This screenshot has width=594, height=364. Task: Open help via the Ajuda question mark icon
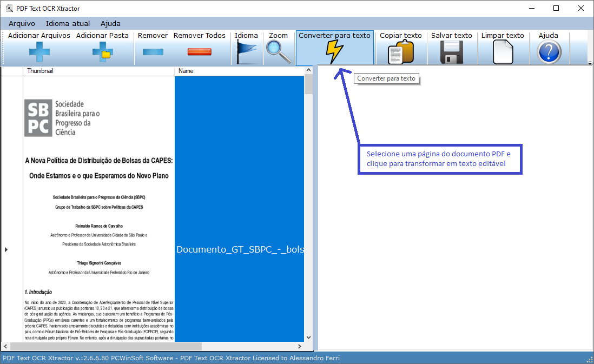point(549,51)
